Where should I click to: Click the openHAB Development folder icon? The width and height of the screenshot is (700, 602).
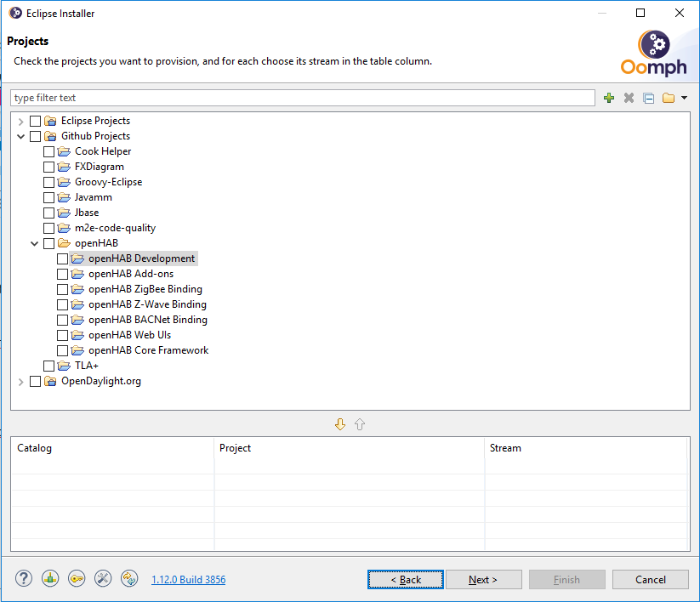point(77,258)
